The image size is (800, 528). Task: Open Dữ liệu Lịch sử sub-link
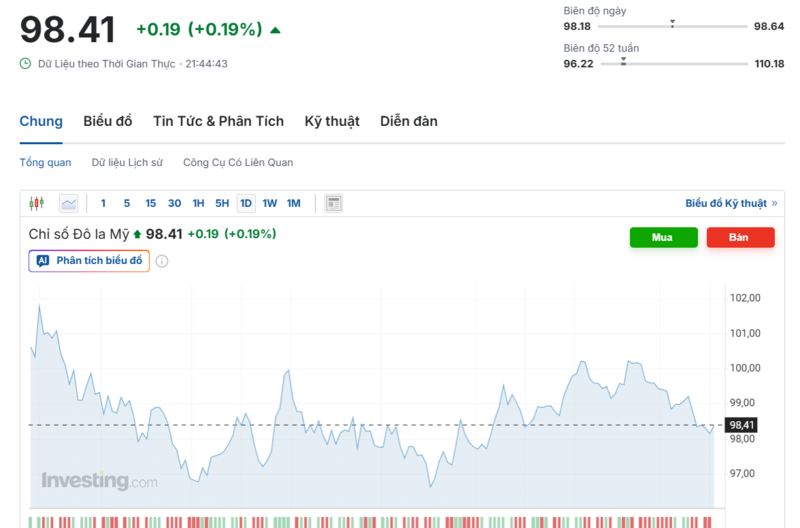127,162
